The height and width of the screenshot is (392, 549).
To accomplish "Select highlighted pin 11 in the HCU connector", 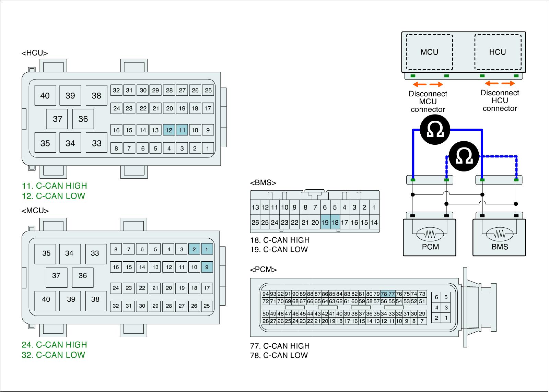I will pyautogui.click(x=182, y=130).
